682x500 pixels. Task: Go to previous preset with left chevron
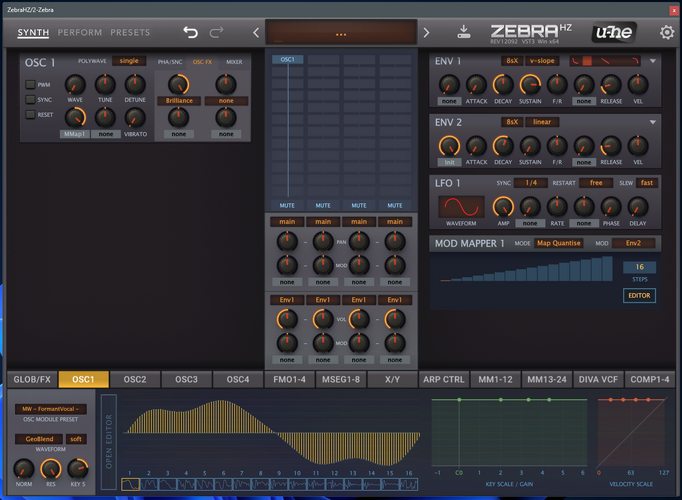256,33
